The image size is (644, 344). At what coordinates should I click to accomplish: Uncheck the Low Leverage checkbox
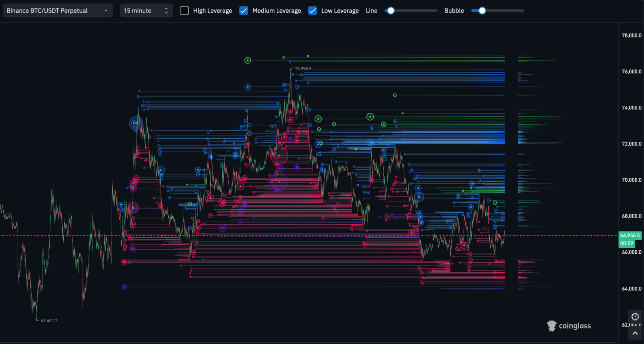pos(312,11)
